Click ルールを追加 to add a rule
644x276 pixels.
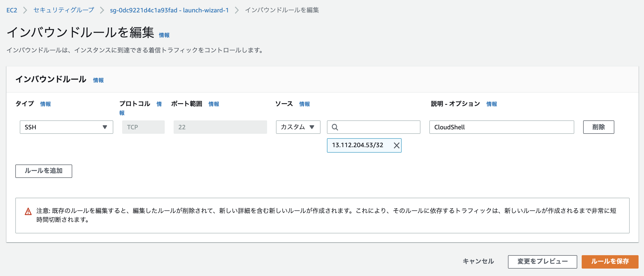44,171
